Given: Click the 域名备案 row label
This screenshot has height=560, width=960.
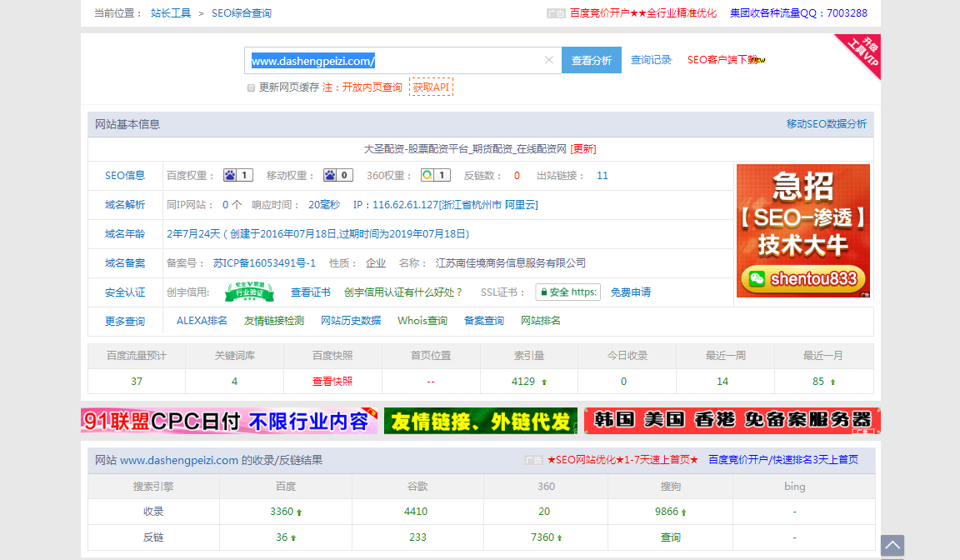Looking at the screenshot, I should click(125, 263).
